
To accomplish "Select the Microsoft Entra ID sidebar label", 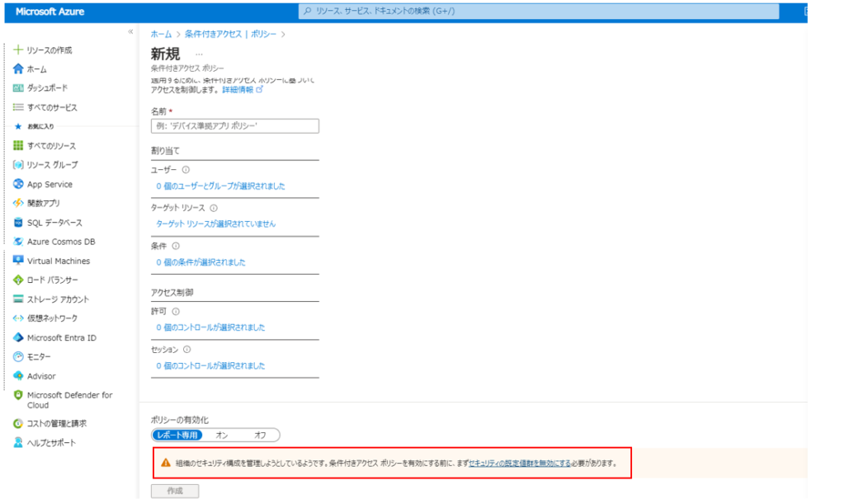I will point(62,337).
